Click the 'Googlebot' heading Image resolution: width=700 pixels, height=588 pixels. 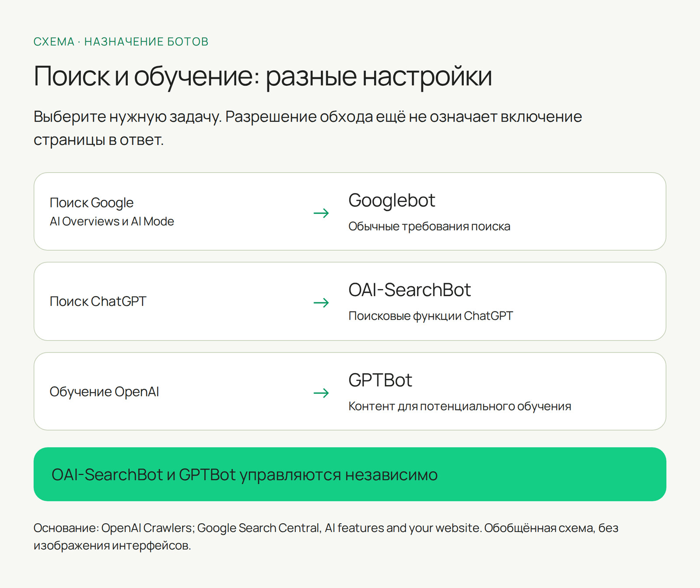click(x=392, y=200)
